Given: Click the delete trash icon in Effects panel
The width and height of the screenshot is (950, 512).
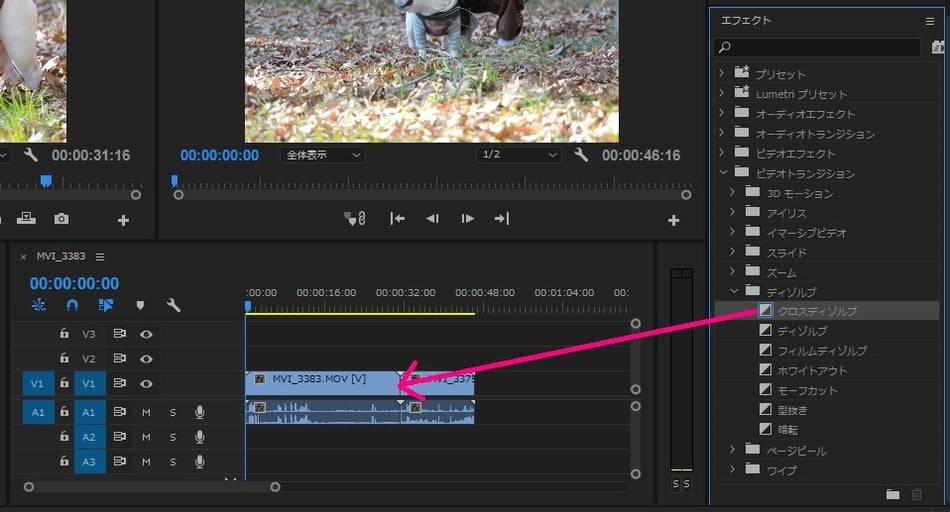Looking at the screenshot, I should [x=917, y=494].
